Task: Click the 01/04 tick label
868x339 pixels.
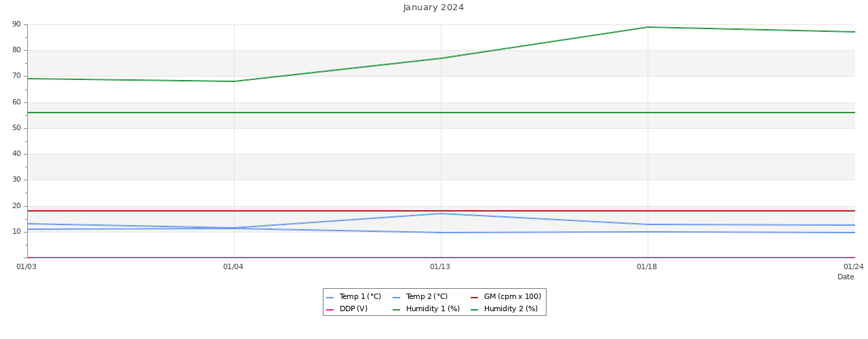Action: tap(233, 267)
